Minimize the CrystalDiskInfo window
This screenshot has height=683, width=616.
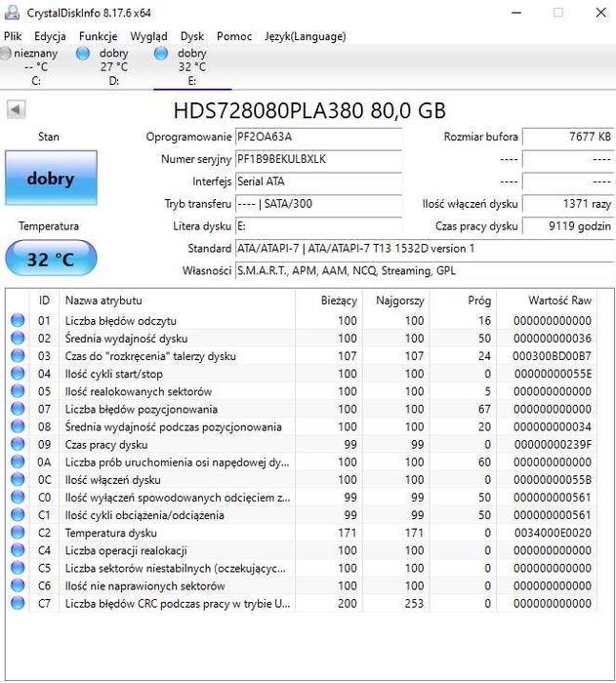(516, 13)
